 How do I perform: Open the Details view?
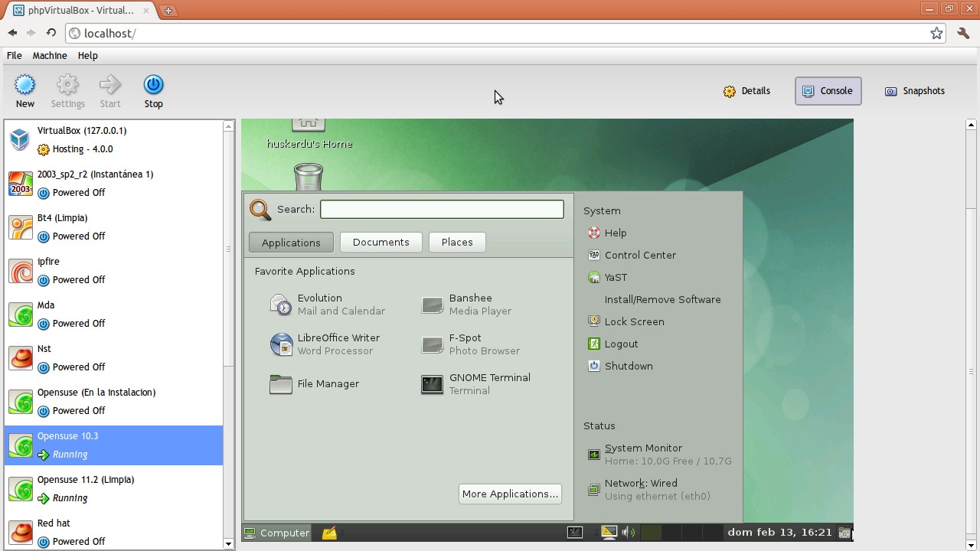pyautogui.click(x=746, y=91)
